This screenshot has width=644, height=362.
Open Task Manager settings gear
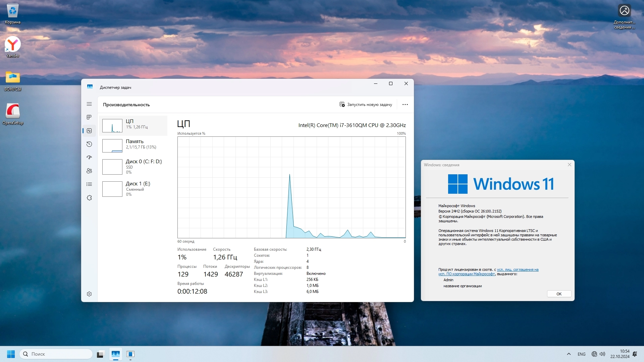pos(89,294)
